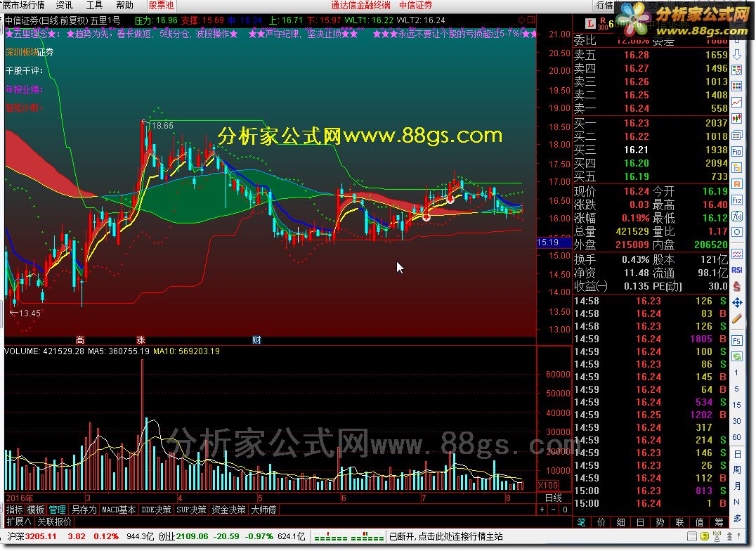Click the red L badge above order book

[x=590, y=22]
